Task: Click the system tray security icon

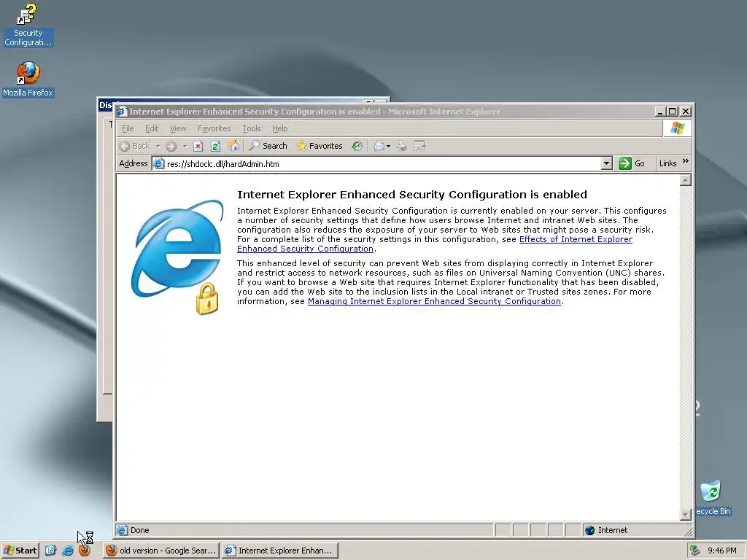Action: click(695, 551)
